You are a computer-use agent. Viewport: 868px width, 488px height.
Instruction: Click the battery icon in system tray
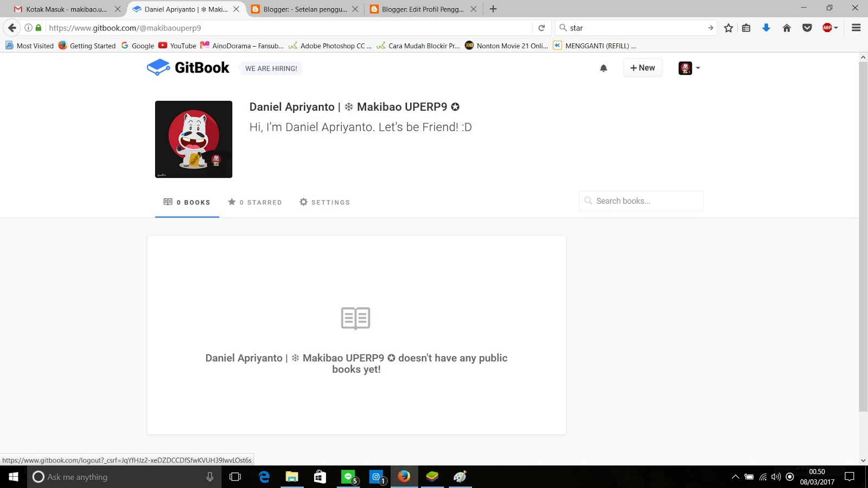click(x=749, y=477)
